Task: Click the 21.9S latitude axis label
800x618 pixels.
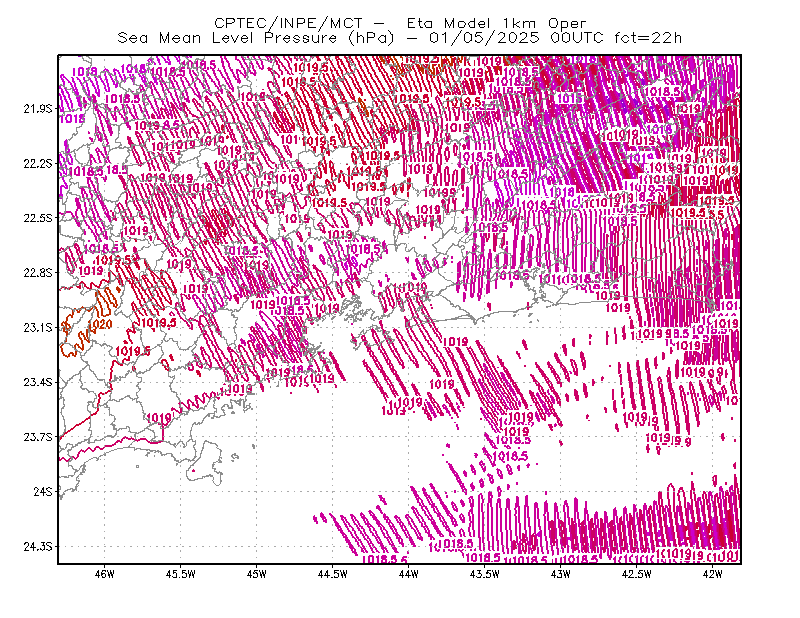Action: [38, 109]
